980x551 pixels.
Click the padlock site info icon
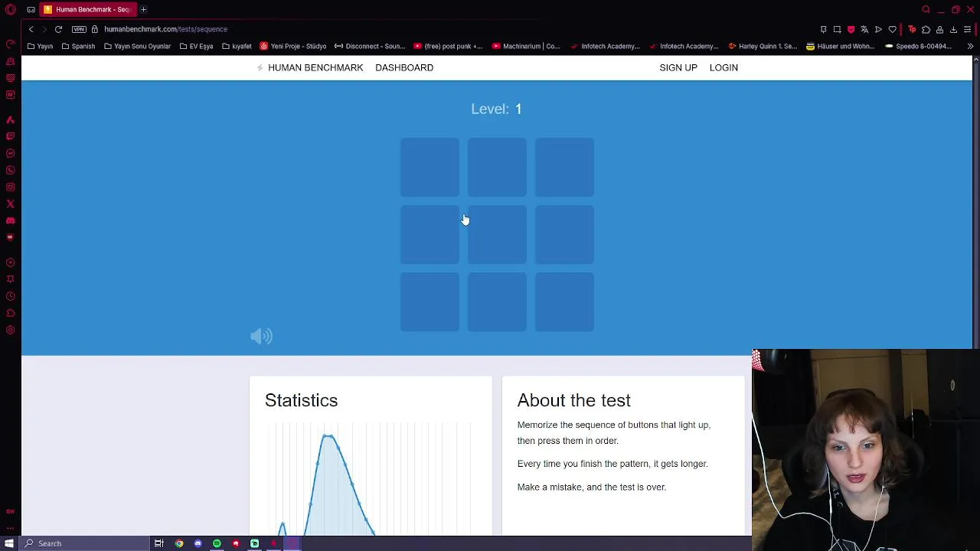(x=95, y=29)
